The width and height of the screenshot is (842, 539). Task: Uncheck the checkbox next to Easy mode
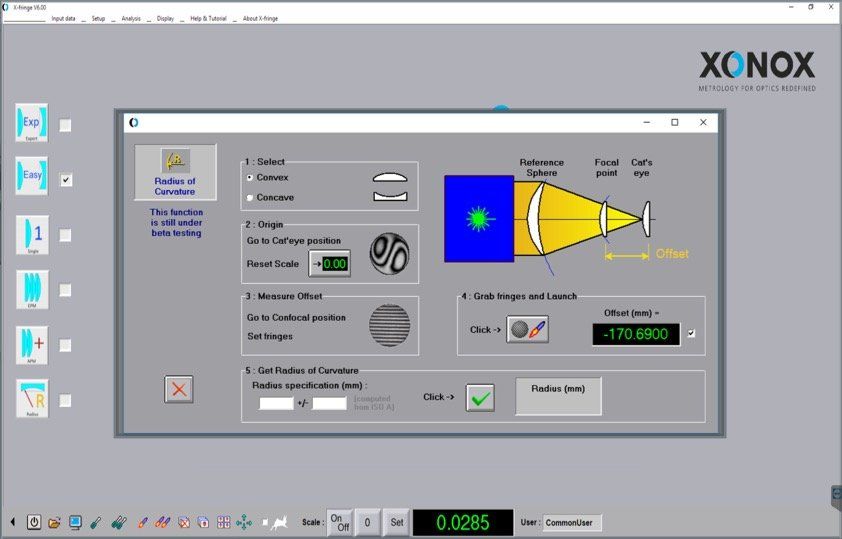(66, 180)
